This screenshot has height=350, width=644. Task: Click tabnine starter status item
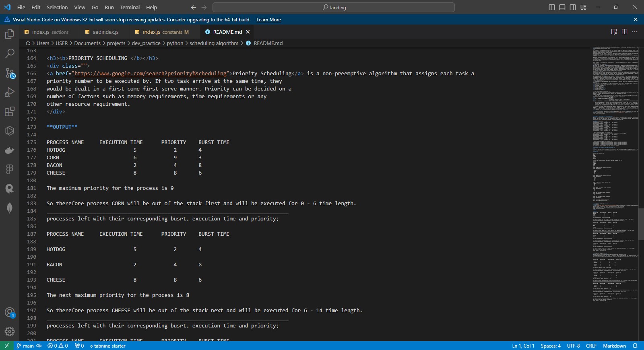pyautogui.click(x=107, y=346)
